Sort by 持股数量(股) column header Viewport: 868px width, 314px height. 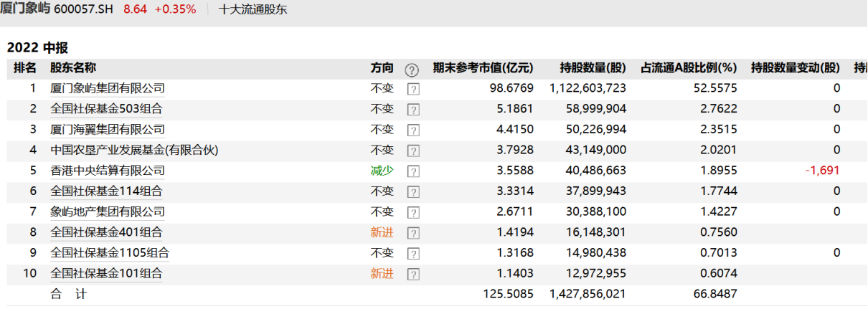[x=593, y=68]
